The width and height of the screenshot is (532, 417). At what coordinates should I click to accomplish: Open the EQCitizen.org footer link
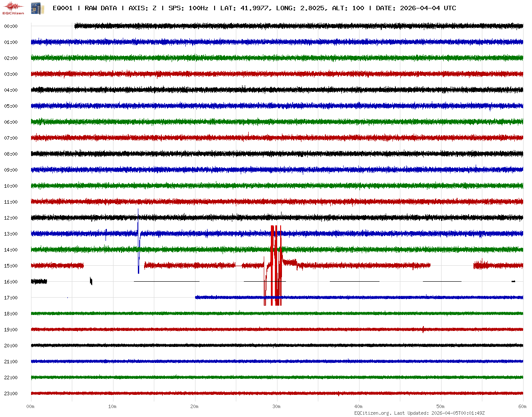point(373,413)
